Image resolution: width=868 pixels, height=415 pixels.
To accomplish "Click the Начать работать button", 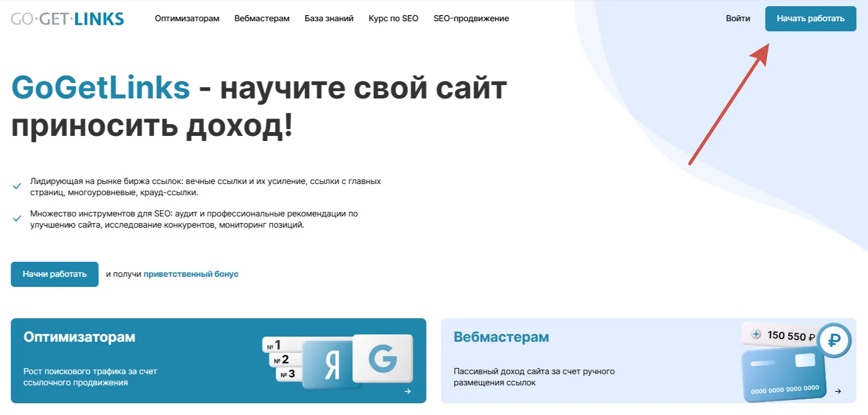I will (810, 18).
